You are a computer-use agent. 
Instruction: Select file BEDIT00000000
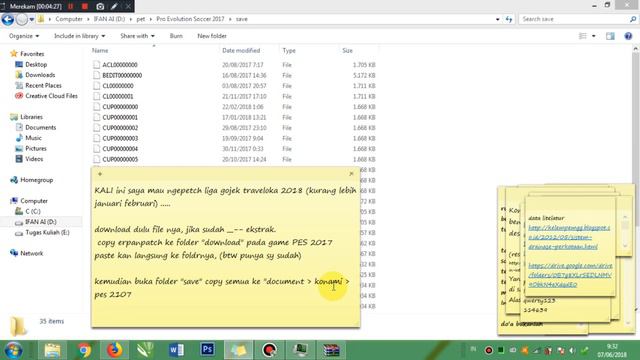122,75
